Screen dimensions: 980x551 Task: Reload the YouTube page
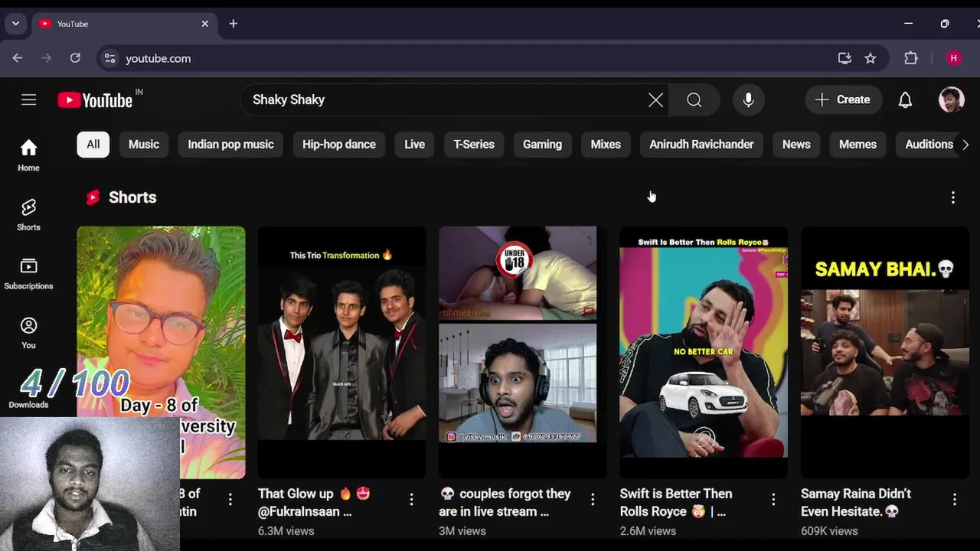75,58
